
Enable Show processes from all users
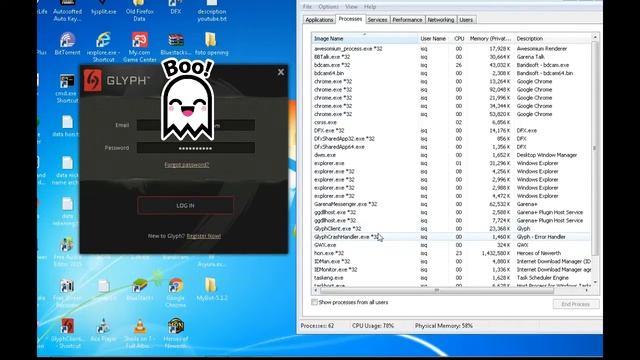point(314,302)
